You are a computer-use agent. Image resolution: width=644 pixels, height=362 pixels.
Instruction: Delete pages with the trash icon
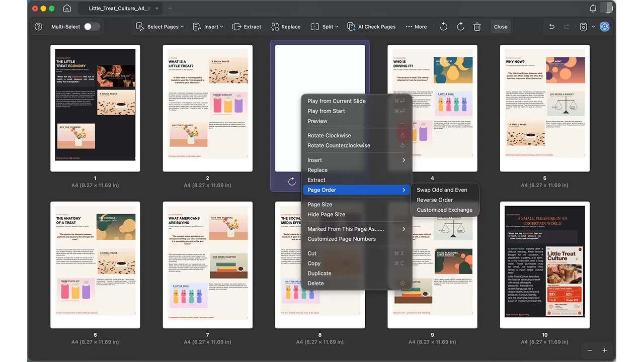click(x=477, y=27)
